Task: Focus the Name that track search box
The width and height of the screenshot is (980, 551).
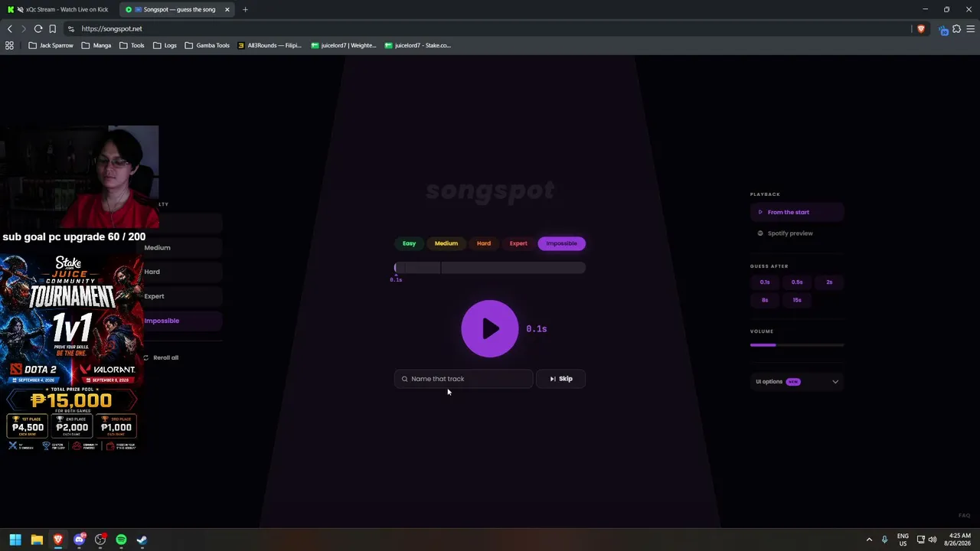Action: click(464, 379)
